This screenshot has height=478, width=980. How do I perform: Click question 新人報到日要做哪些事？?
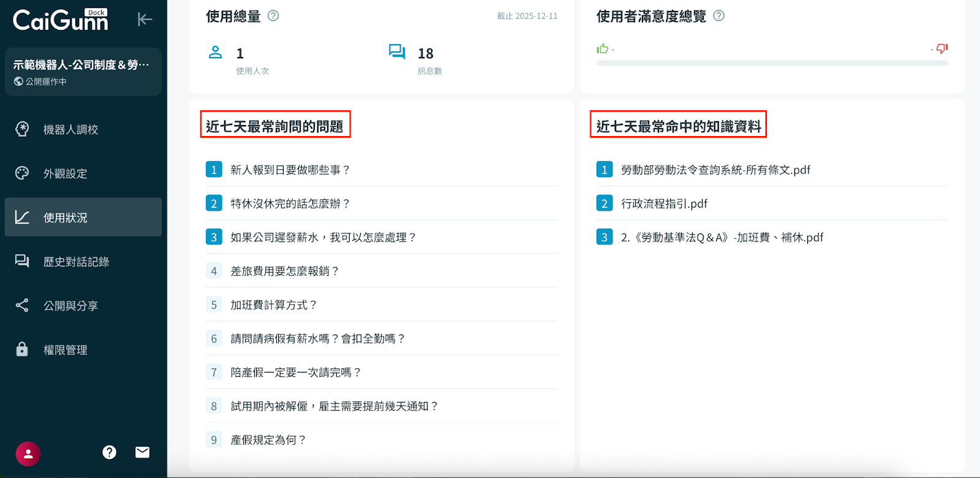click(290, 170)
